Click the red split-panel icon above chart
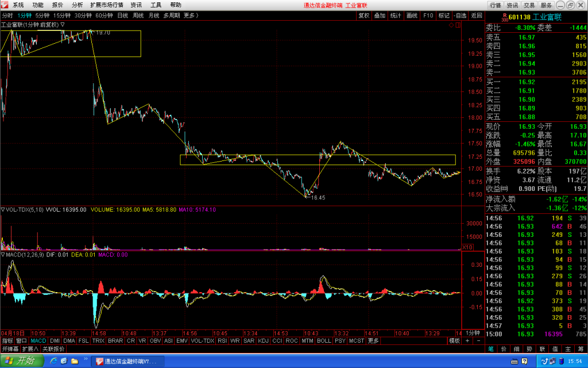The height and width of the screenshot is (368, 588). pyautogui.click(x=458, y=25)
